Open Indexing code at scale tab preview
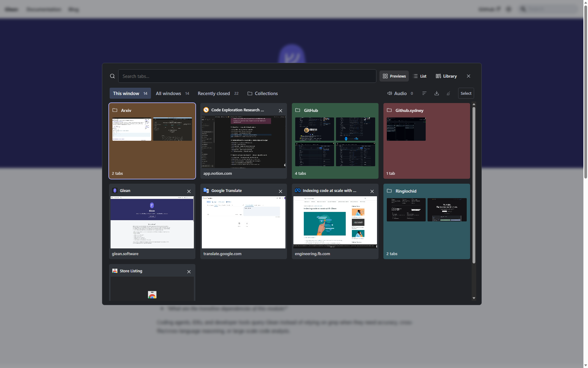Viewport: 588px width, 368px height. 335,222
